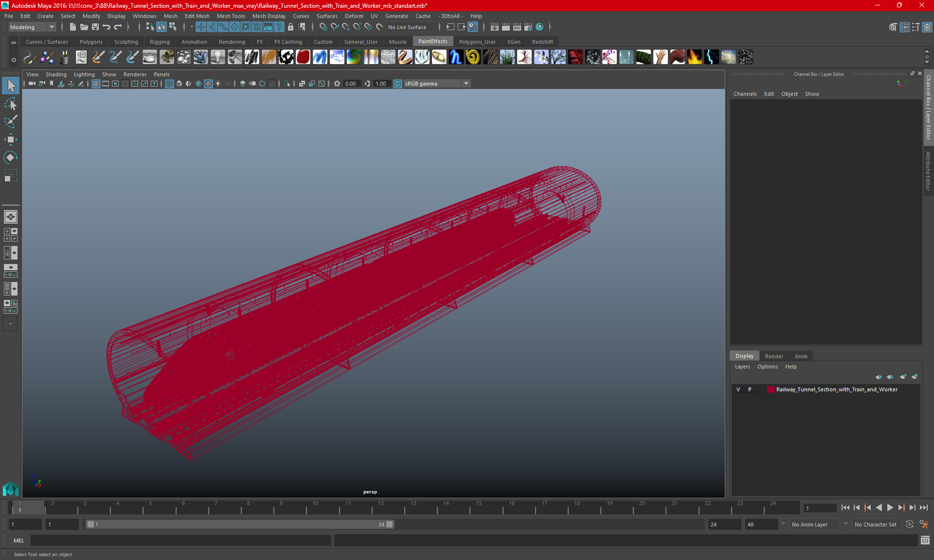
Task: Choose the fire brush shelf icon
Action: (x=694, y=57)
